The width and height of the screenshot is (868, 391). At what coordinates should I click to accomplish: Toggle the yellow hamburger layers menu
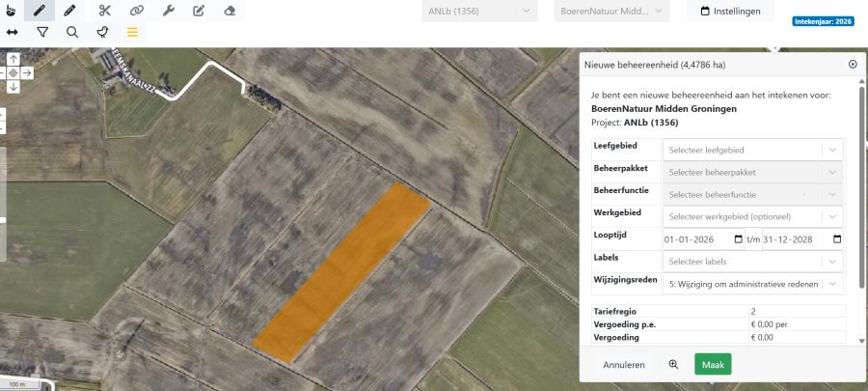[132, 32]
